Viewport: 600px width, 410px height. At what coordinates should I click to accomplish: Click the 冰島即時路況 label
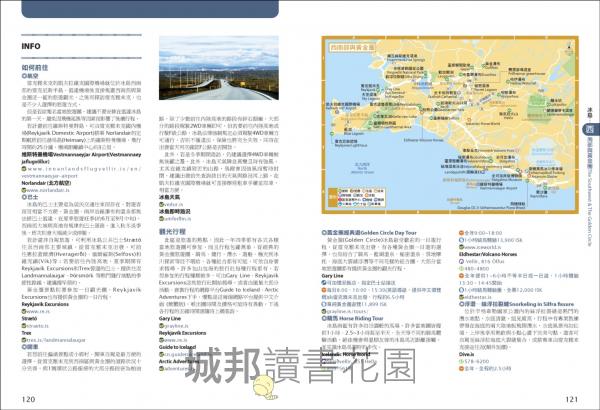(174, 211)
